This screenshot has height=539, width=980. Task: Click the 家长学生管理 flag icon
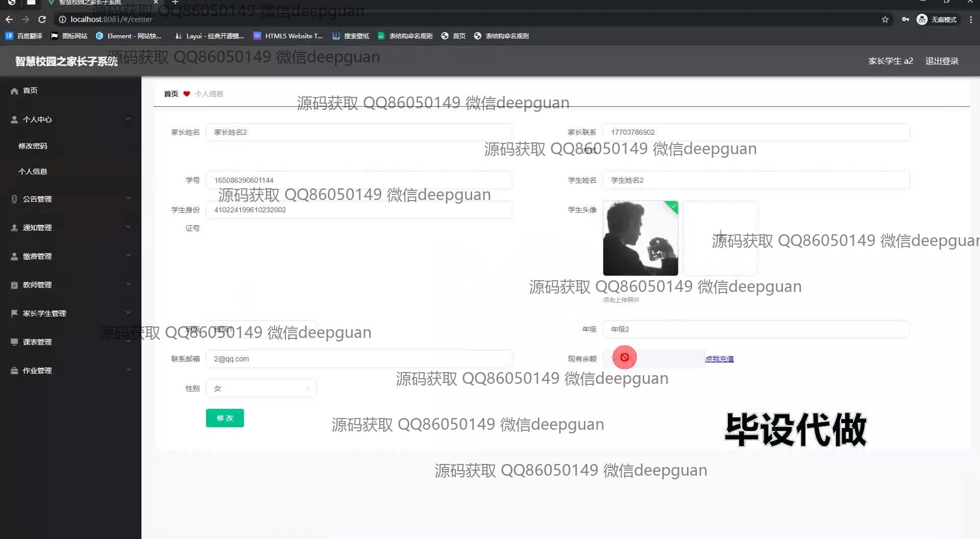pos(14,313)
